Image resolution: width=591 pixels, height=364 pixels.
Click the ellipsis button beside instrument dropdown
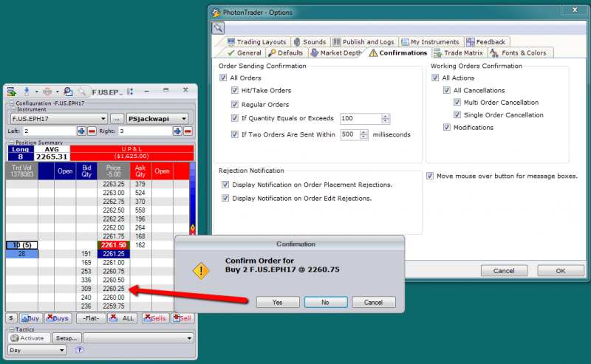coord(117,119)
